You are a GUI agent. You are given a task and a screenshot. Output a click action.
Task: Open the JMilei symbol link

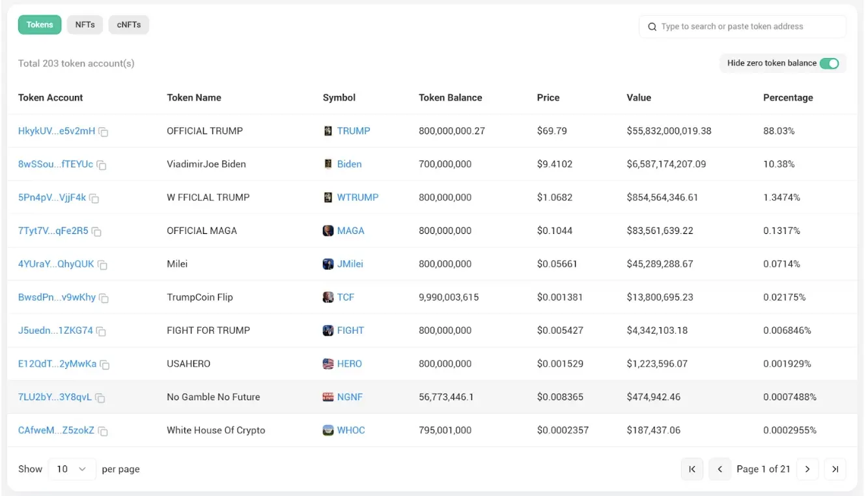[x=350, y=264]
